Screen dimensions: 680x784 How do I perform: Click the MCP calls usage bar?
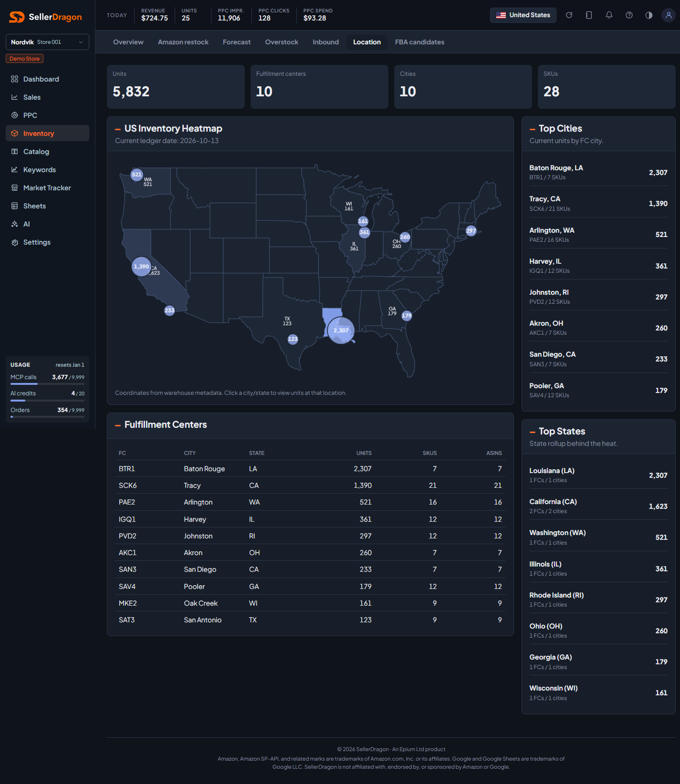click(x=47, y=383)
